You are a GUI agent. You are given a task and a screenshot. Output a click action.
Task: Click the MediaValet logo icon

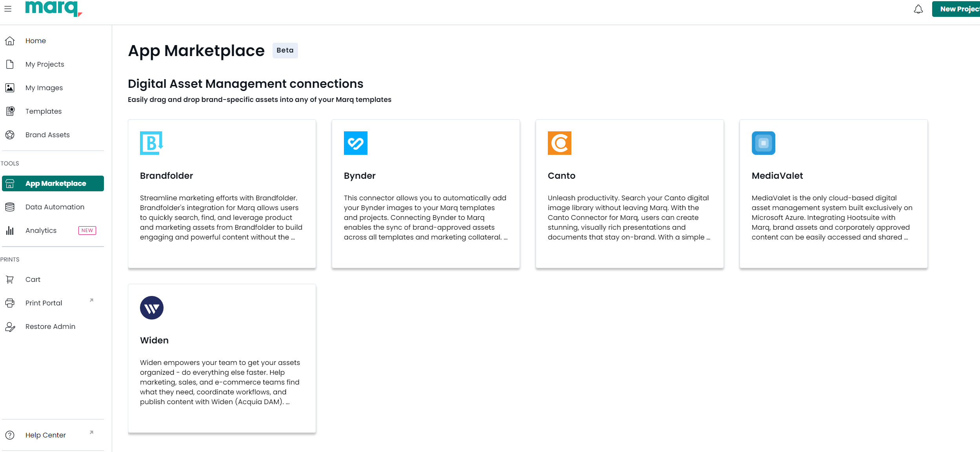pos(764,143)
